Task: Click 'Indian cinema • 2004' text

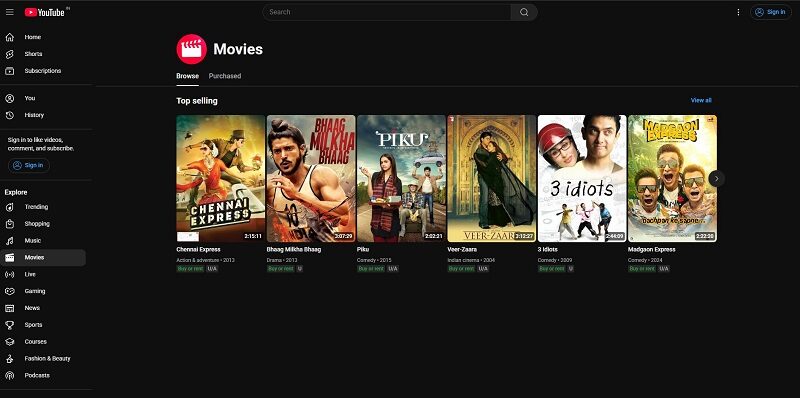Action: 471,260
